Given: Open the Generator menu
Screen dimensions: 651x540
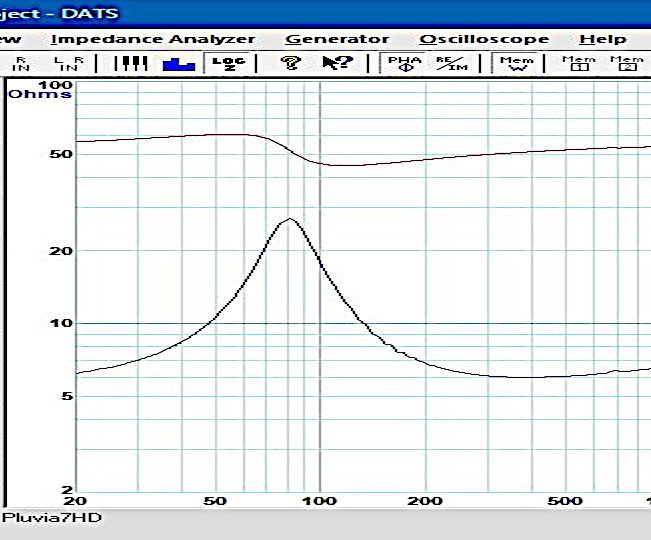Looking at the screenshot, I should (x=337, y=39).
